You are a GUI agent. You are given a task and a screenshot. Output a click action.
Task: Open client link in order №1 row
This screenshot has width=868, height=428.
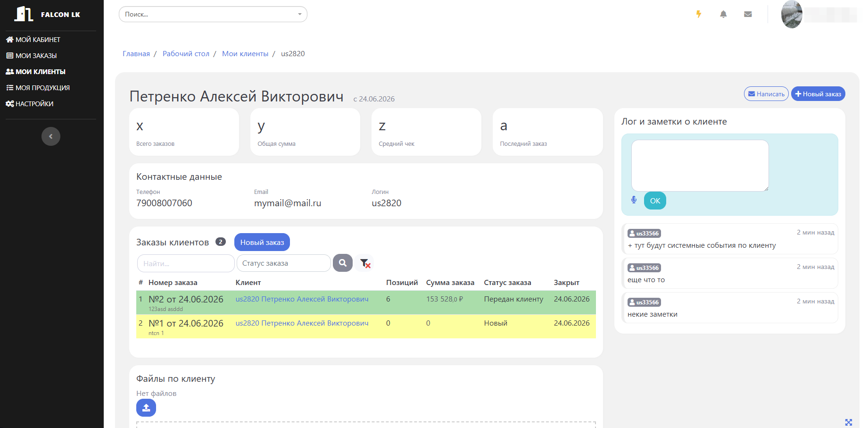(302, 323)
